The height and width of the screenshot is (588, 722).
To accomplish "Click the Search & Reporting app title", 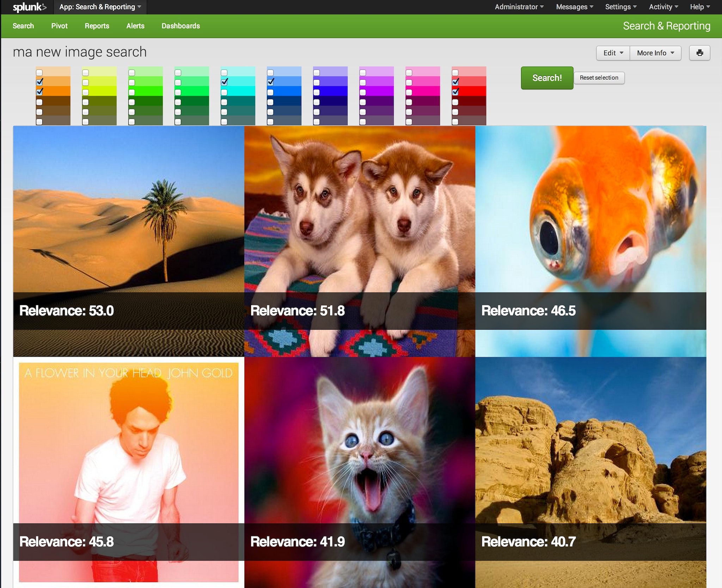I will click(x=666, y=26).
